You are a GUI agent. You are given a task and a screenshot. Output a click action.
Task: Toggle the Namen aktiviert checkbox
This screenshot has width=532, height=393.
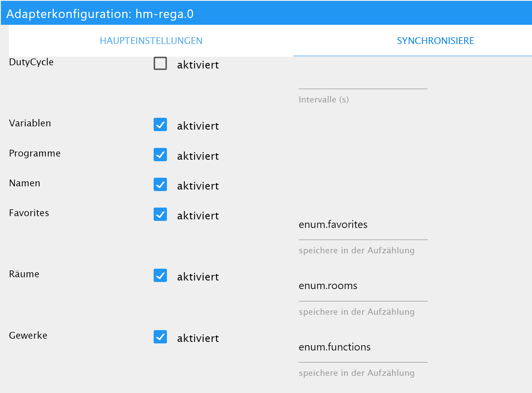point(160,185)
